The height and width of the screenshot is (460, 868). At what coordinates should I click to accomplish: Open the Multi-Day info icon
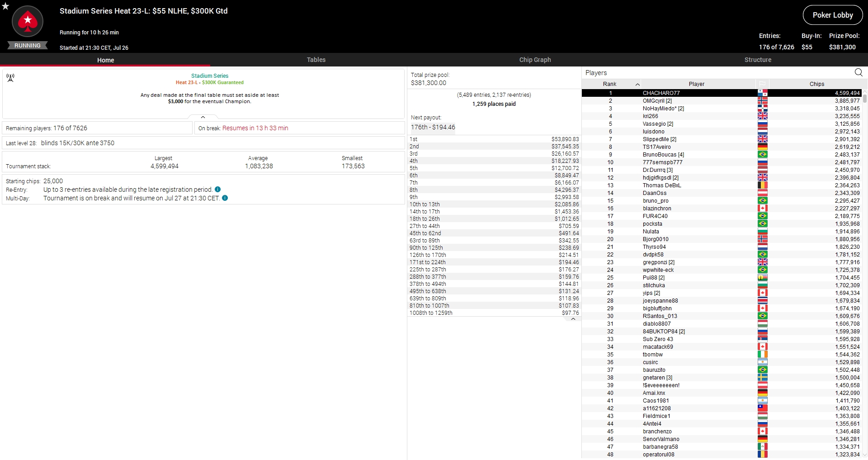(225, 198)
